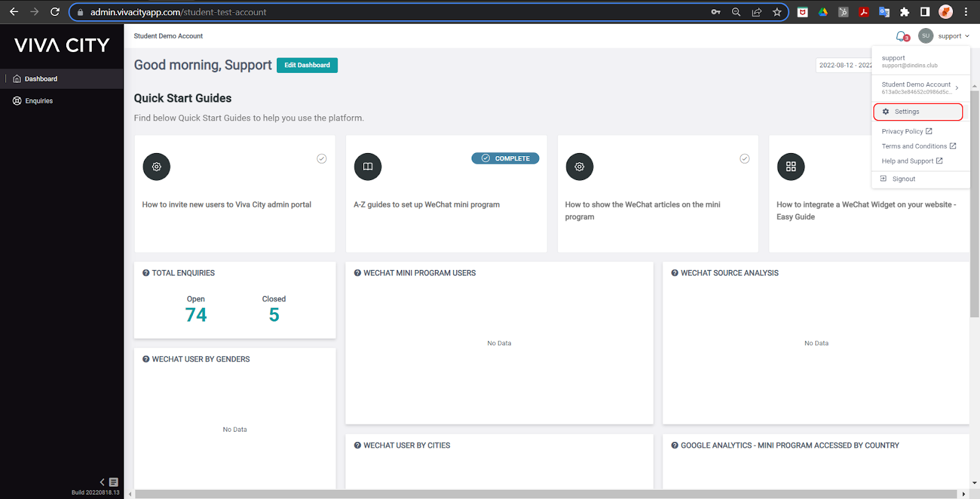Click the browser address bar URL

coord(178,12)
